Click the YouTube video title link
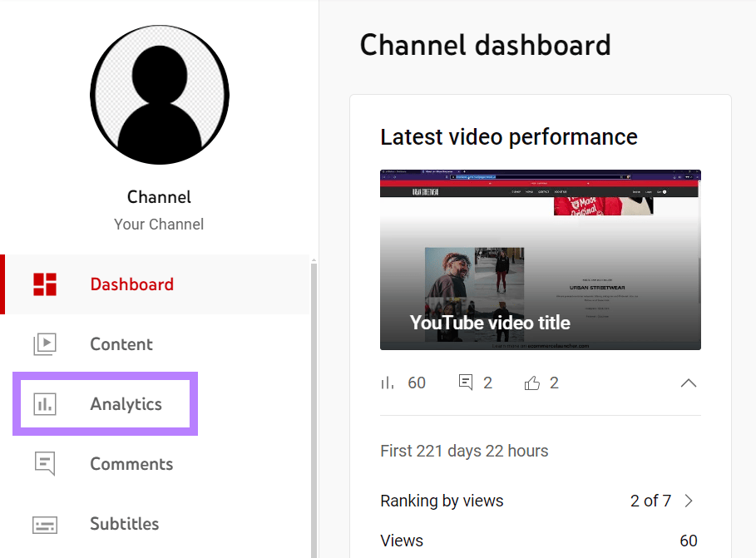Viewport: 756px width, 558px height. [x=490, y=323]
